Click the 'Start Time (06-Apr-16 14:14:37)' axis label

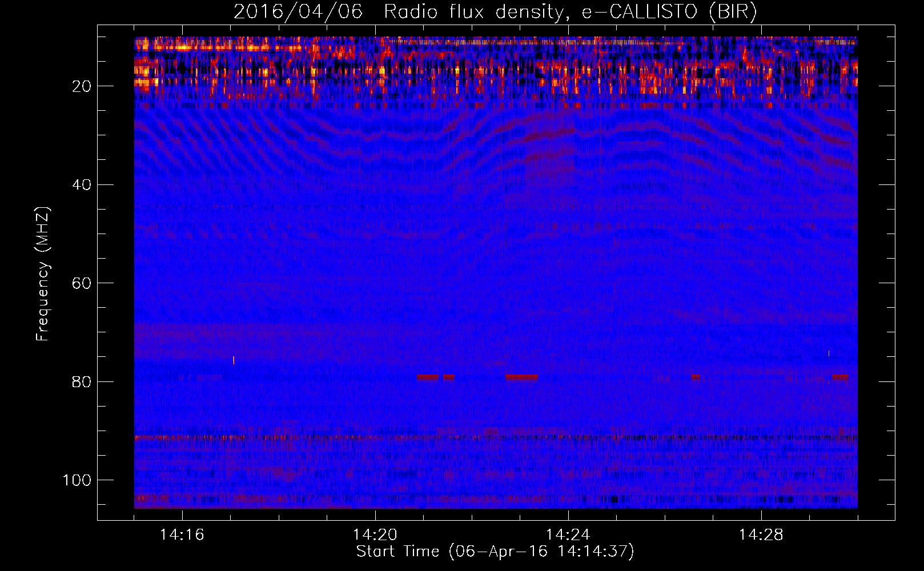coord(495,552)
